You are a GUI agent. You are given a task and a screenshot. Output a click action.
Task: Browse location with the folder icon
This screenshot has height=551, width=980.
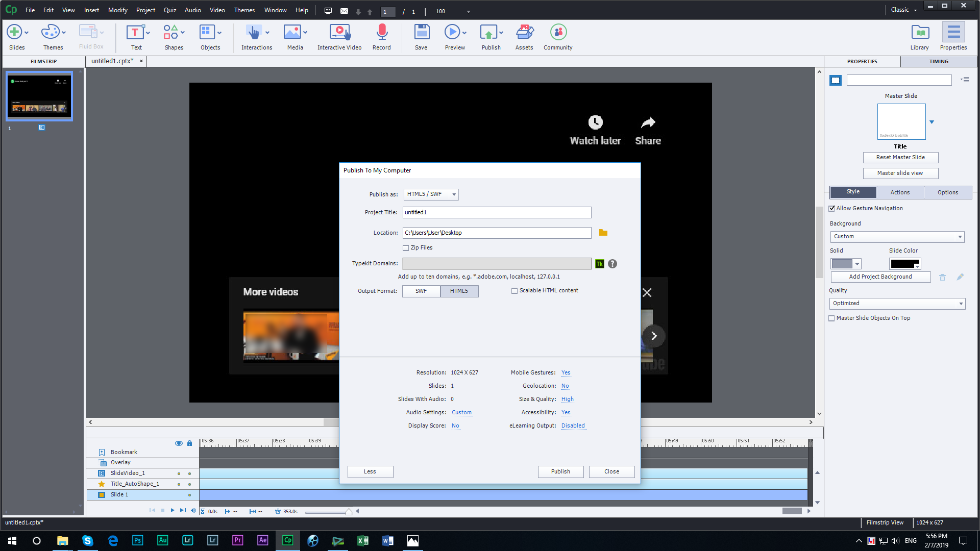(603, 233)
